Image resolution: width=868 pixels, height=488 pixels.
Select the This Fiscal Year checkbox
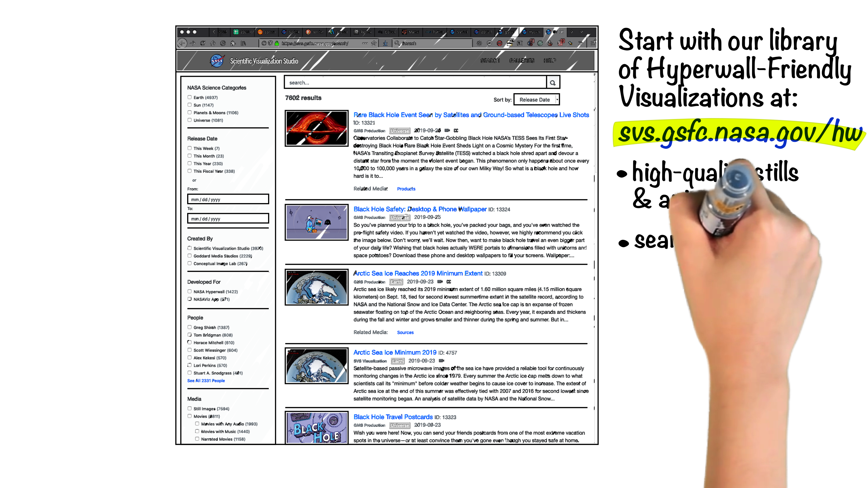click(x=189, y=171)
